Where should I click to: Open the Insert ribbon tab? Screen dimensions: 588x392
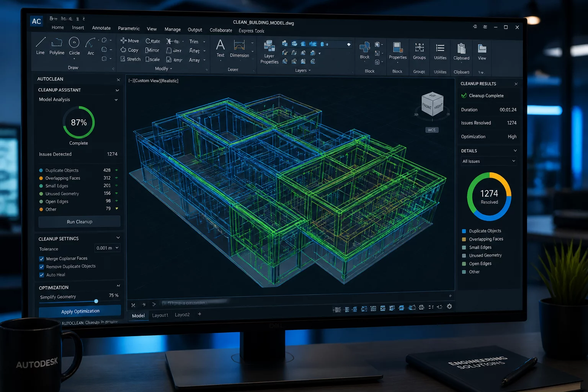point(78,28)
